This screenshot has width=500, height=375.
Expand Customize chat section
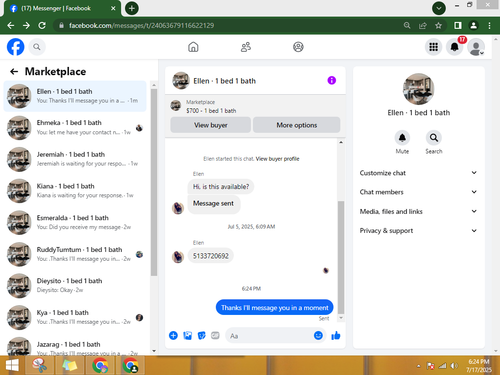pyautogui.click(x=418, y=173)
